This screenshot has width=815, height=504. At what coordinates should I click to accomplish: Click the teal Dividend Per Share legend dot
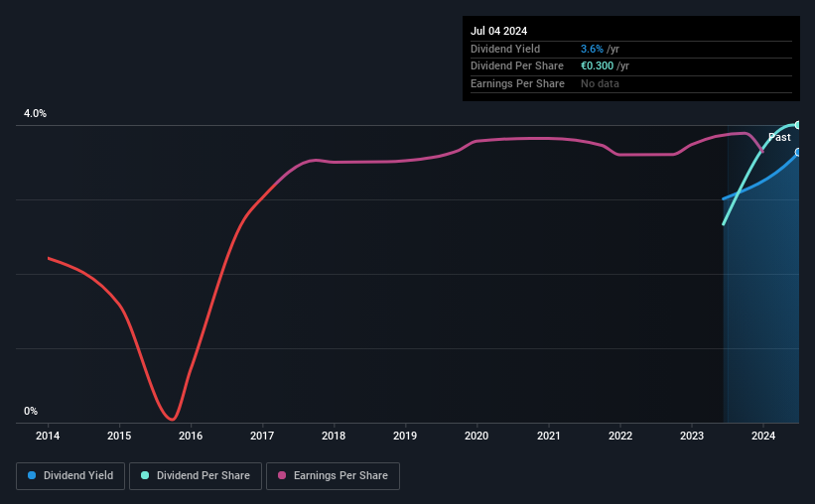[145, 475]
